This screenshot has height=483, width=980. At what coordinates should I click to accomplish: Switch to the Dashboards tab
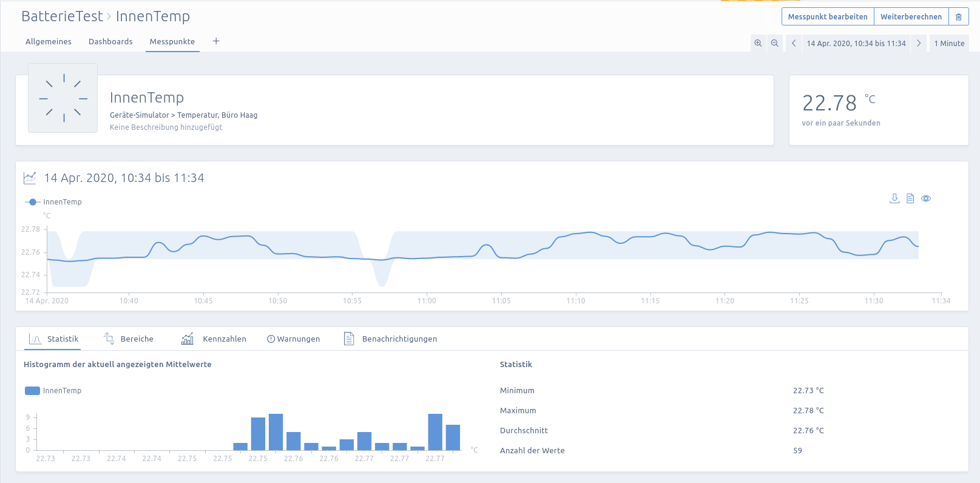tap(110, 42)
